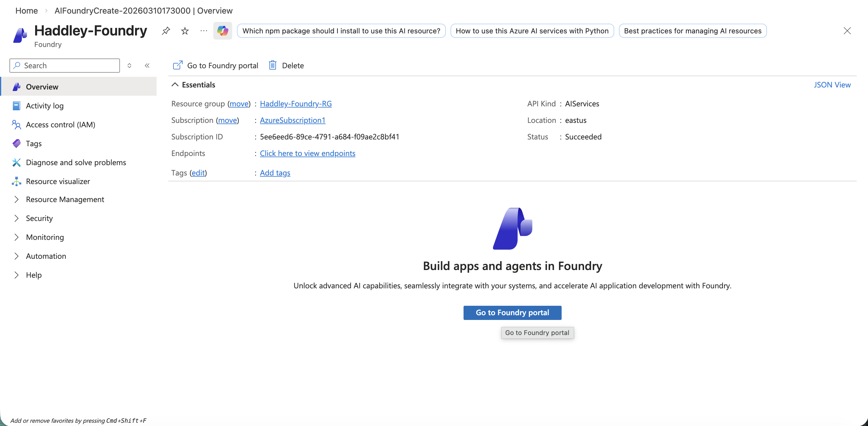The width and height of the screenshot is (868, 426).
Task: Add Haddley-Foundry to favorites with star icon
Action: tap(185, 31)
